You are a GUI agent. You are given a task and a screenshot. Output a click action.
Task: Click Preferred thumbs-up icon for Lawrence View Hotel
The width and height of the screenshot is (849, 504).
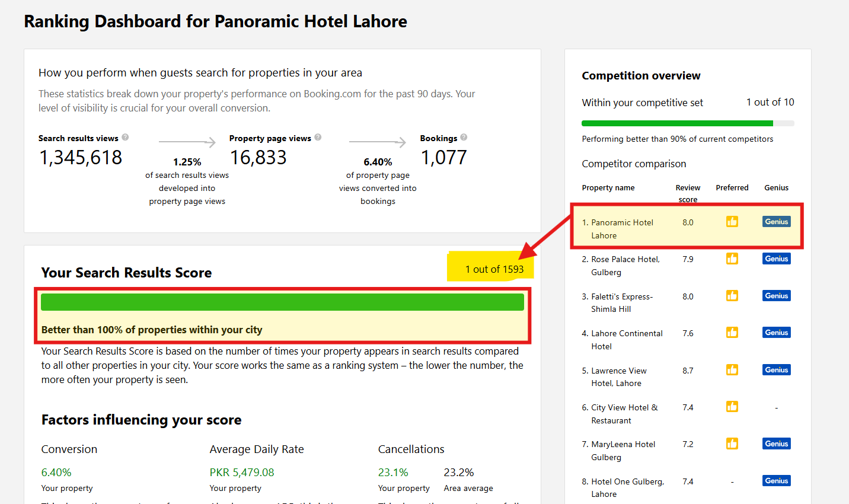point(732,370)
